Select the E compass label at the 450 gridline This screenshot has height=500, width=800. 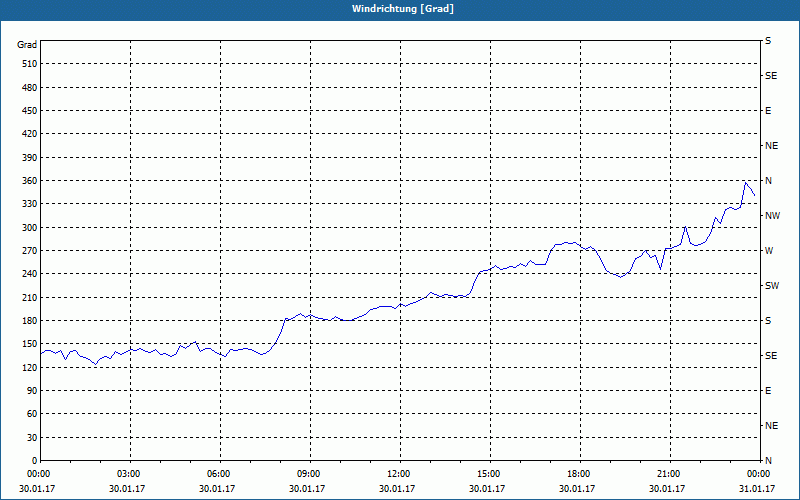(768, 111)
